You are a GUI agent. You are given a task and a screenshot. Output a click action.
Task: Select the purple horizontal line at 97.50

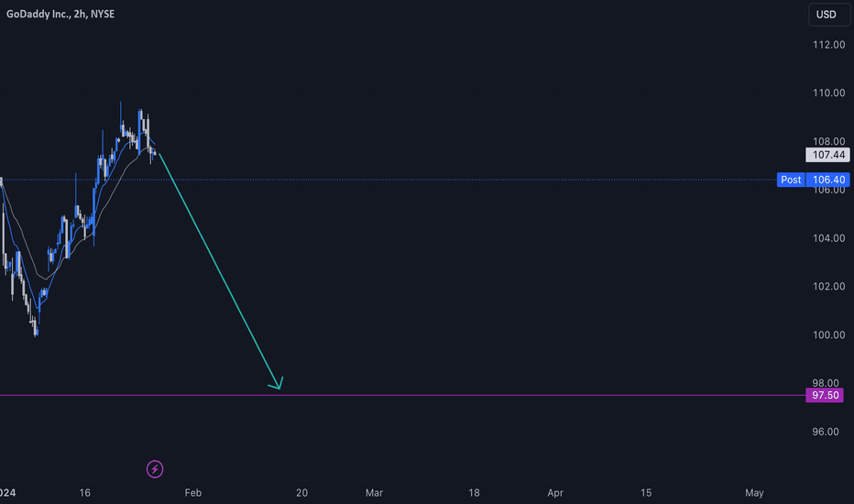coord(403,395)
